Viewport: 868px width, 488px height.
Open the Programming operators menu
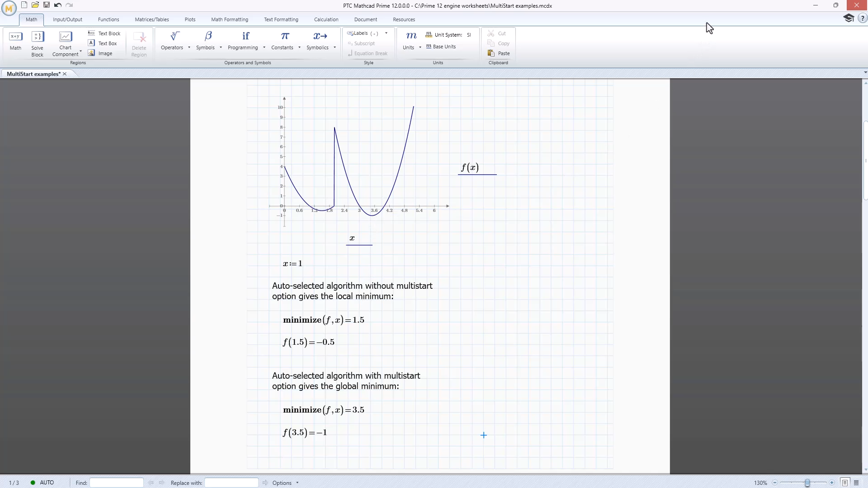pos(243,40)
